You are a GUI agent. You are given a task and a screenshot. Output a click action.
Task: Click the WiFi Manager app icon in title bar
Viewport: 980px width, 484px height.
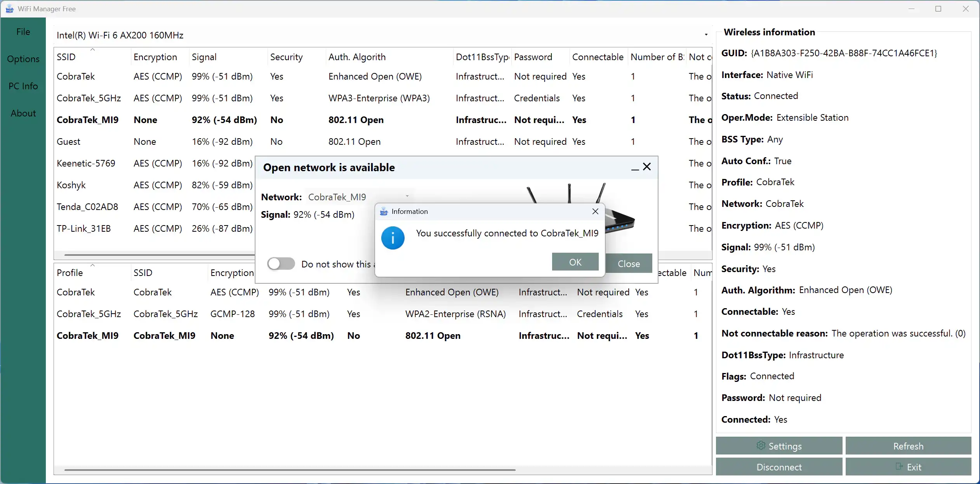(9, 9)
